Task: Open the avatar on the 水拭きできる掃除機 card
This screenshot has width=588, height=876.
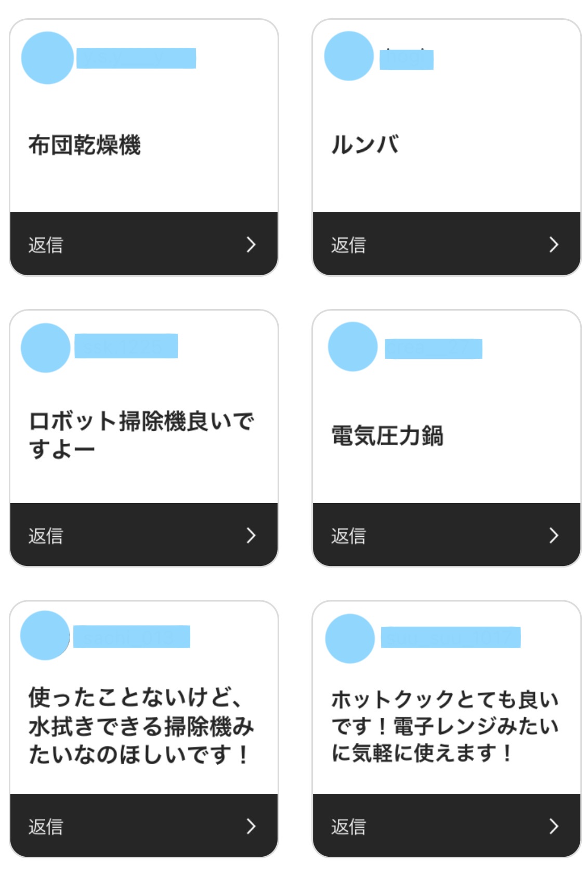Action: coord(45,635)
